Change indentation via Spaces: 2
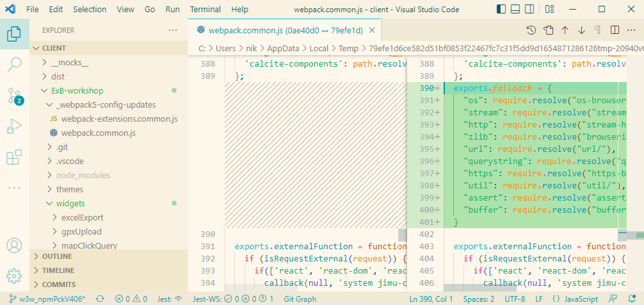The image size is (644, 305). (479, 299)
